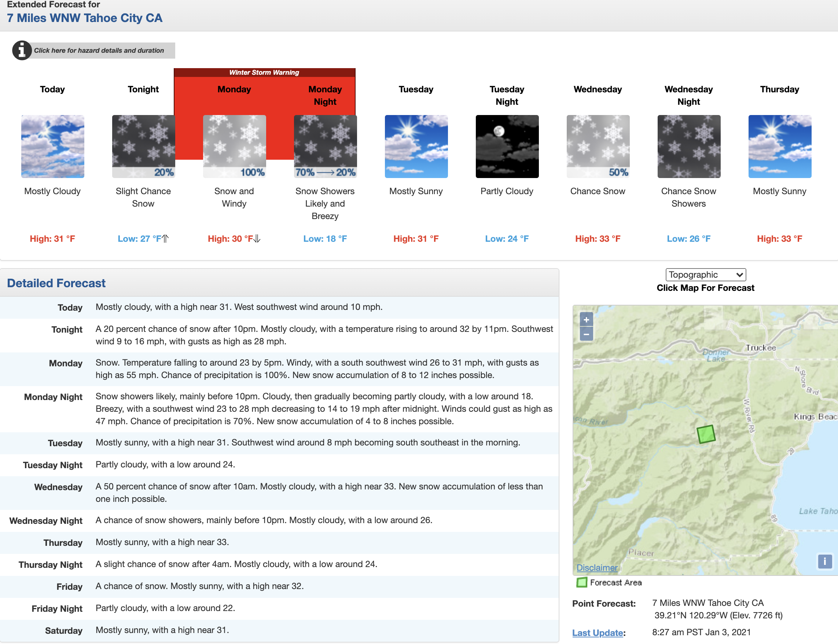Click the map info button
The width and height of the screenshot is (838, 644).
pos(824,562)
